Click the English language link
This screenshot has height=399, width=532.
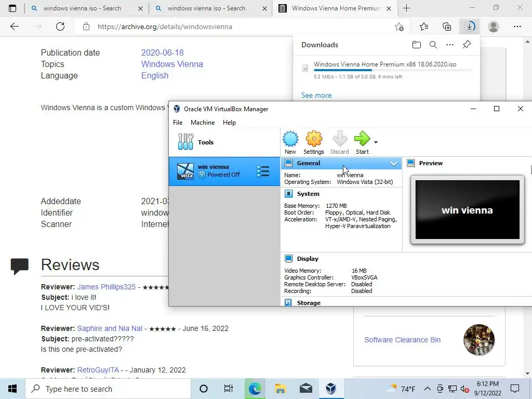tap(155, 76)
